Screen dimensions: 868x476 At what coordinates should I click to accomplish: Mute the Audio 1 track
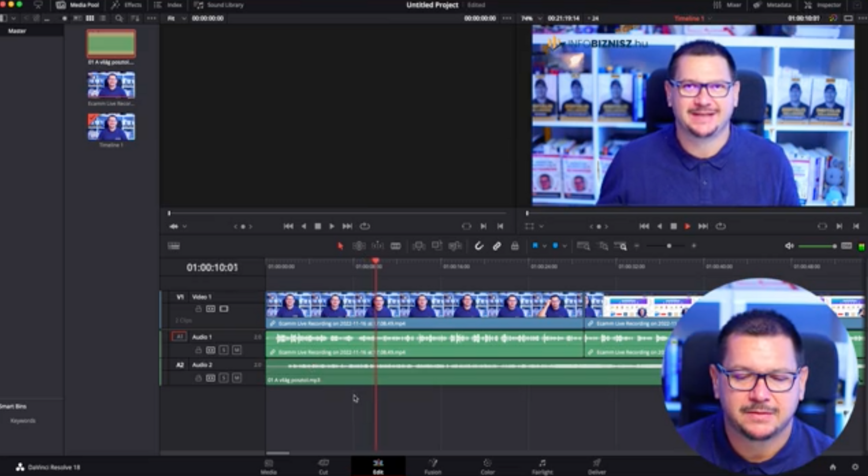237,350
